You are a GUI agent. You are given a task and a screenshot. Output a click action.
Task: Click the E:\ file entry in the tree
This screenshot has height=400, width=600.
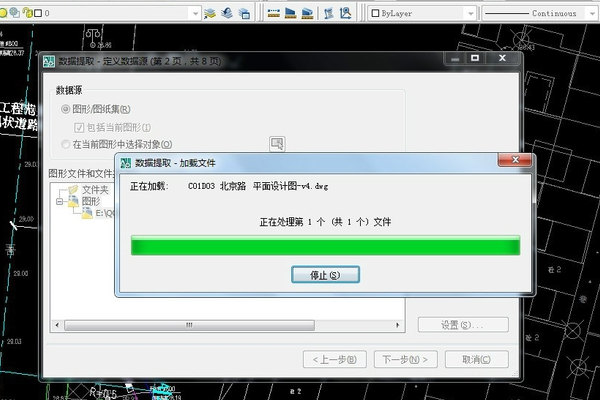coord(104,213)
